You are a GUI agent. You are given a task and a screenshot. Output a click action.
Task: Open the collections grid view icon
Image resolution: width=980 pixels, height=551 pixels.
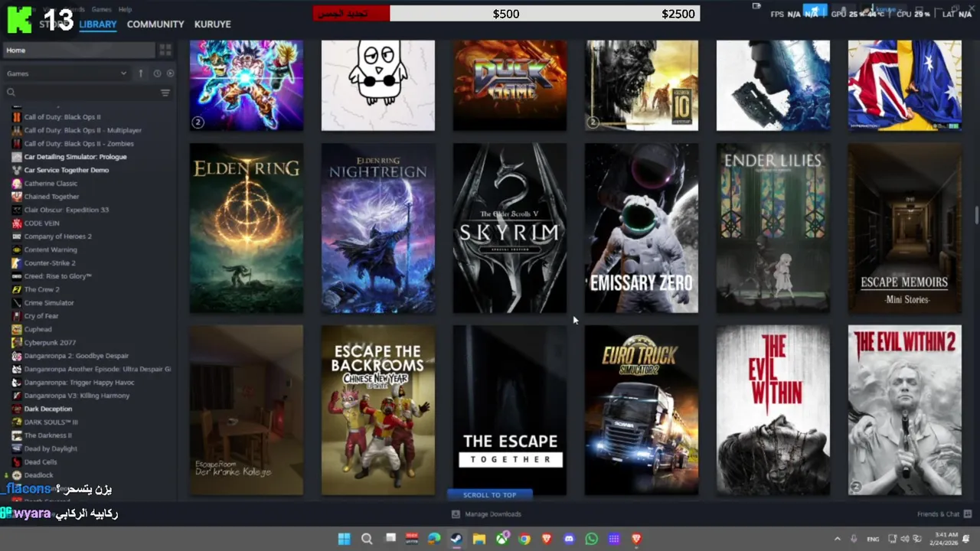point(165,51)
